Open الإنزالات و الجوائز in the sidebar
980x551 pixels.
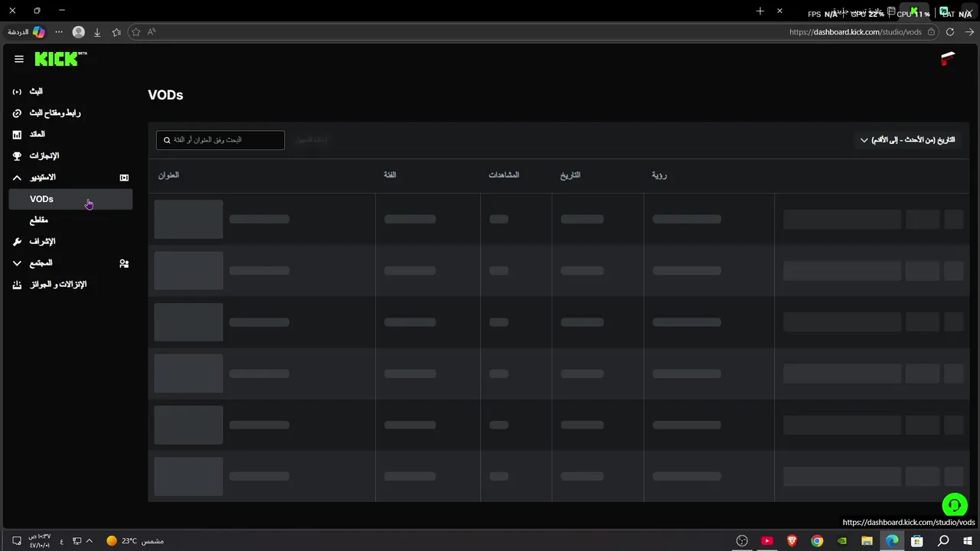(58, 285)
